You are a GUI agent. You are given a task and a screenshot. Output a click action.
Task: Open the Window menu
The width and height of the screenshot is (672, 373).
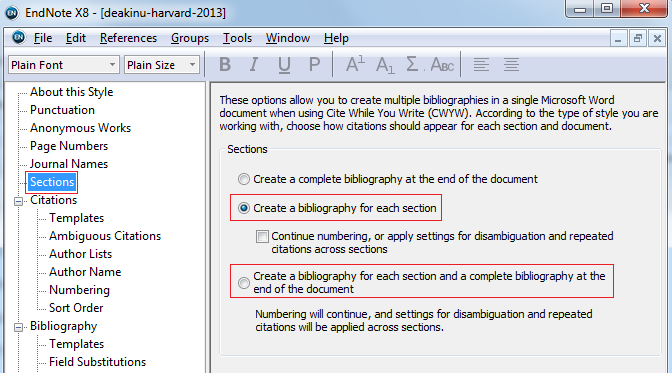click(x=288, y=38)
